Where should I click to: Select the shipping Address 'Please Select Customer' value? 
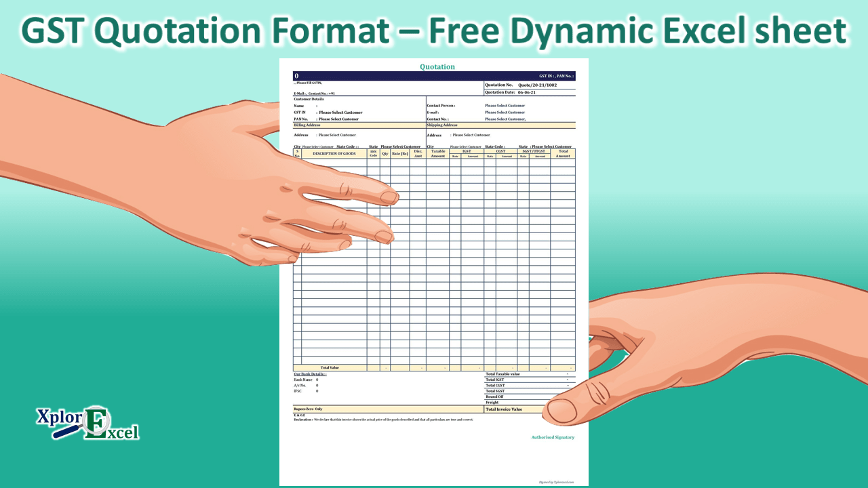tap(471, 135)
